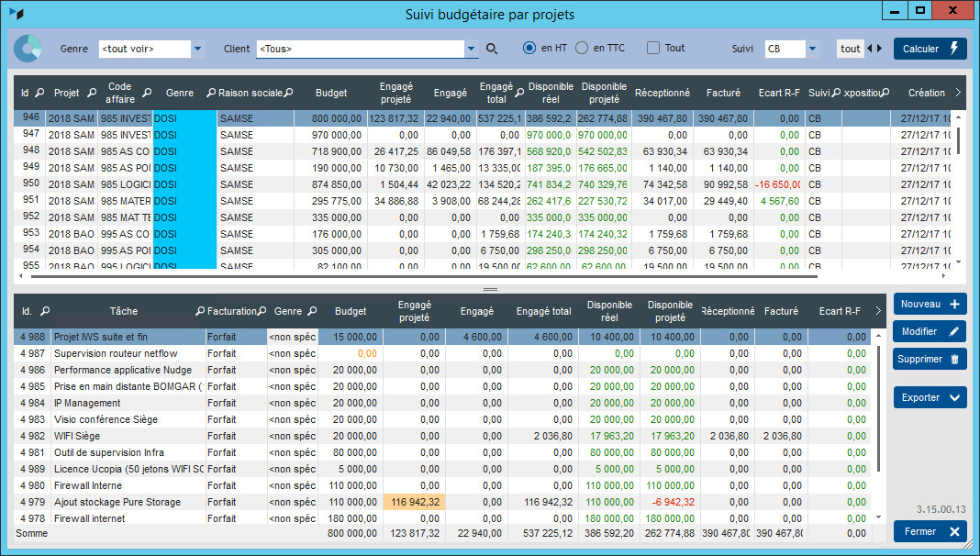The height and width of the screenshot is (556, 980).
Task: Click search icon in Tâche column header
Action: 200,311
